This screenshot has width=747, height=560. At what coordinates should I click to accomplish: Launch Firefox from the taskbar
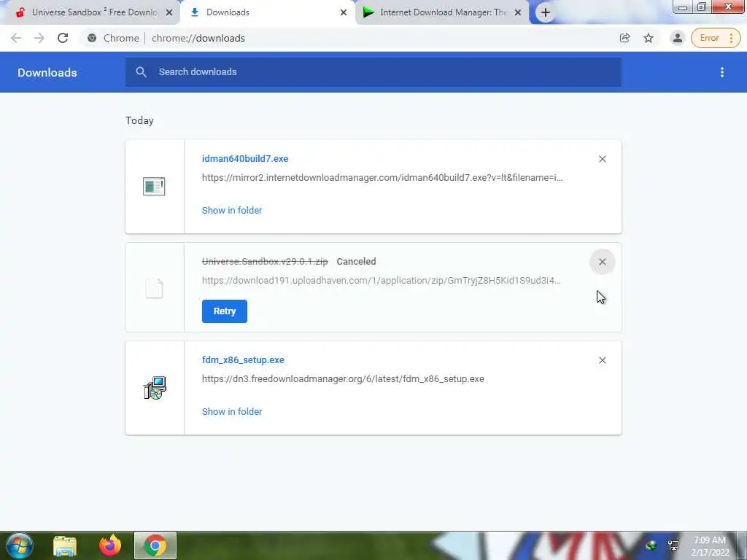click(110, 545)
